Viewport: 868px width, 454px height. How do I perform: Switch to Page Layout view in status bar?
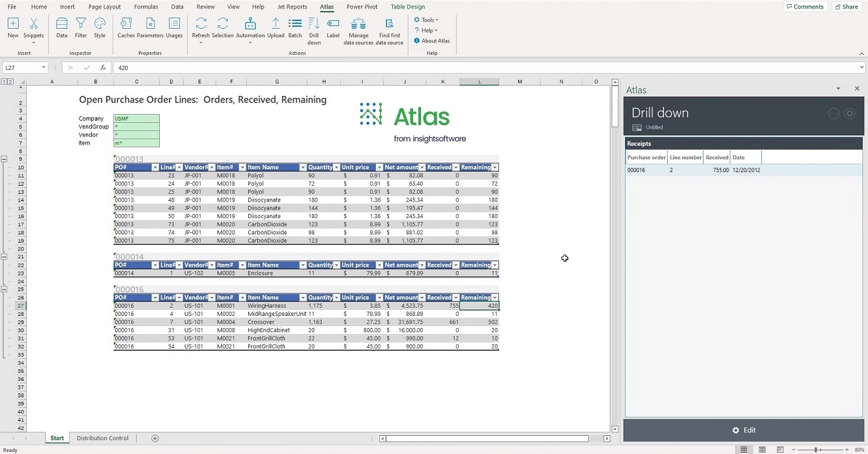coord(762,449)
